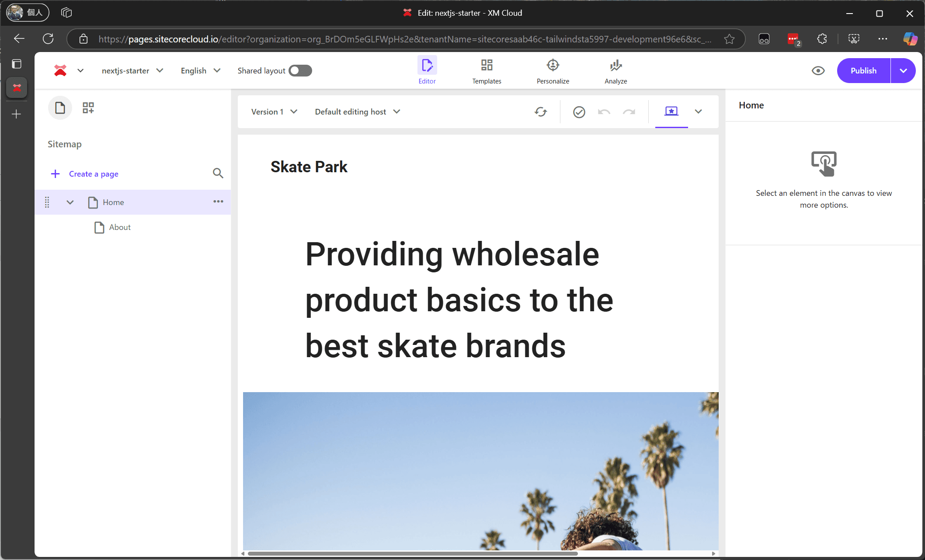
Task: Click the undo arrow icon
Action: [604, 112]
